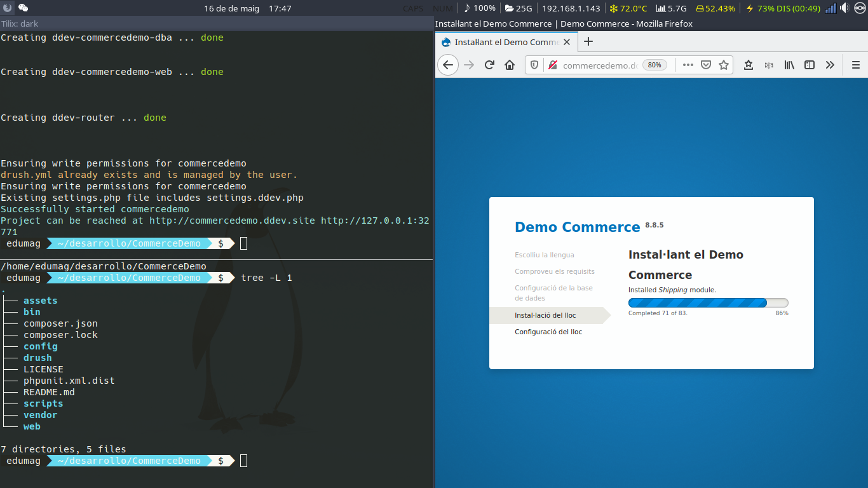
Task: Click the network signal bars icon
Action: [x=831, y=8]
